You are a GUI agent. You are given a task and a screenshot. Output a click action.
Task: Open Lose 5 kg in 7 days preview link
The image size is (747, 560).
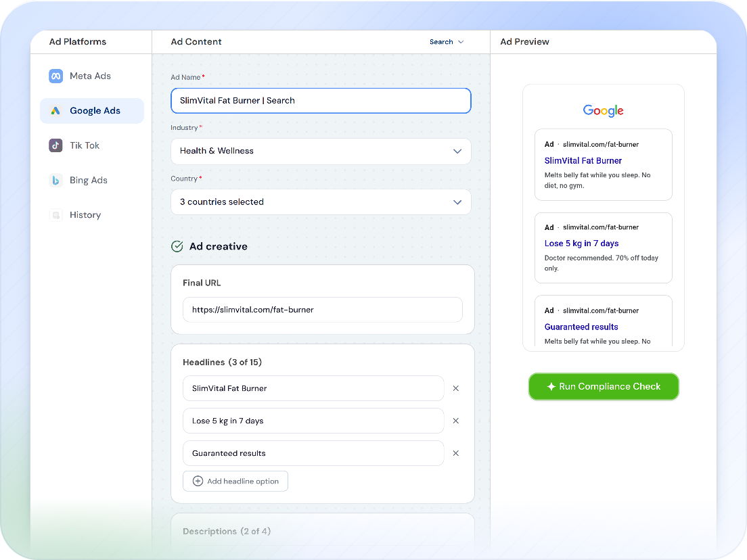click(581, 243)
